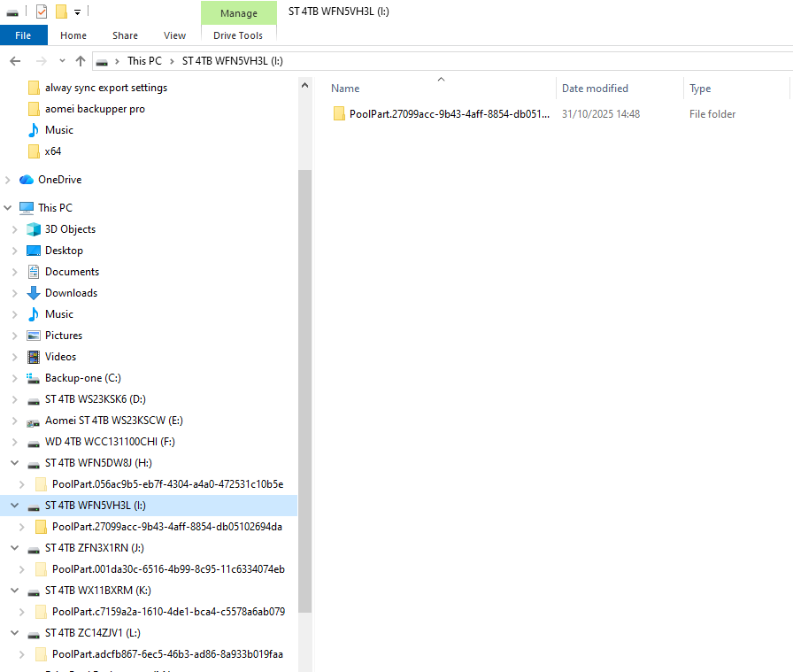Expand the ST 4TB WS23KSK6 (D:) drive

[14, 399]
